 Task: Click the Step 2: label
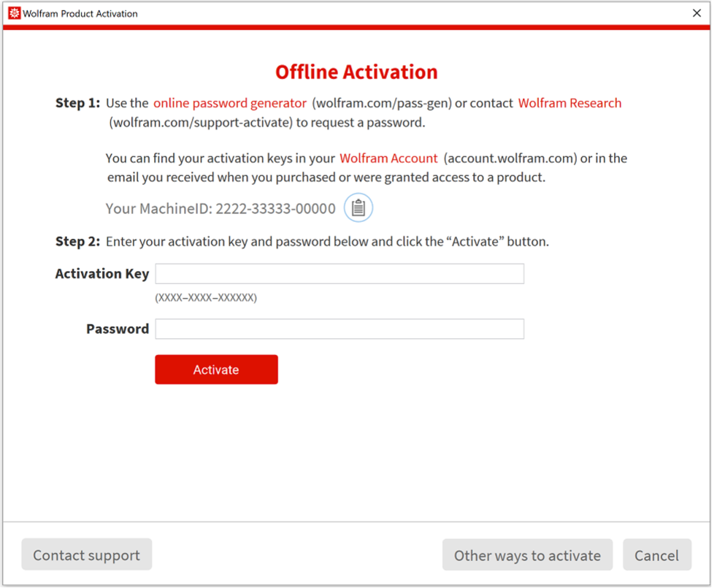click(x=77, y=242)
